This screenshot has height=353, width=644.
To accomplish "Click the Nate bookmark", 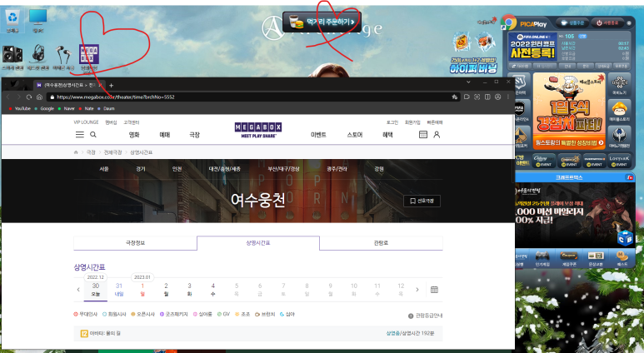I will coord(87,109).
